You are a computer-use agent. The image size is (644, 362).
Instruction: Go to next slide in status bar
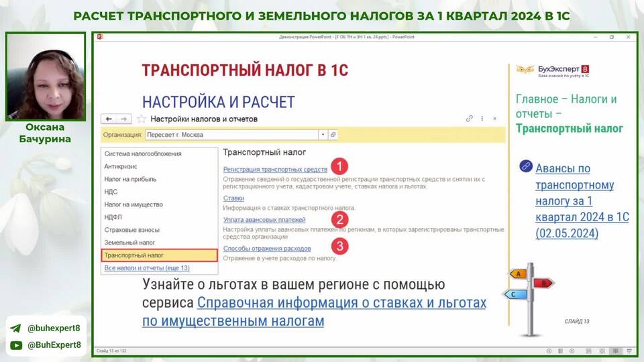click(572, 351)
